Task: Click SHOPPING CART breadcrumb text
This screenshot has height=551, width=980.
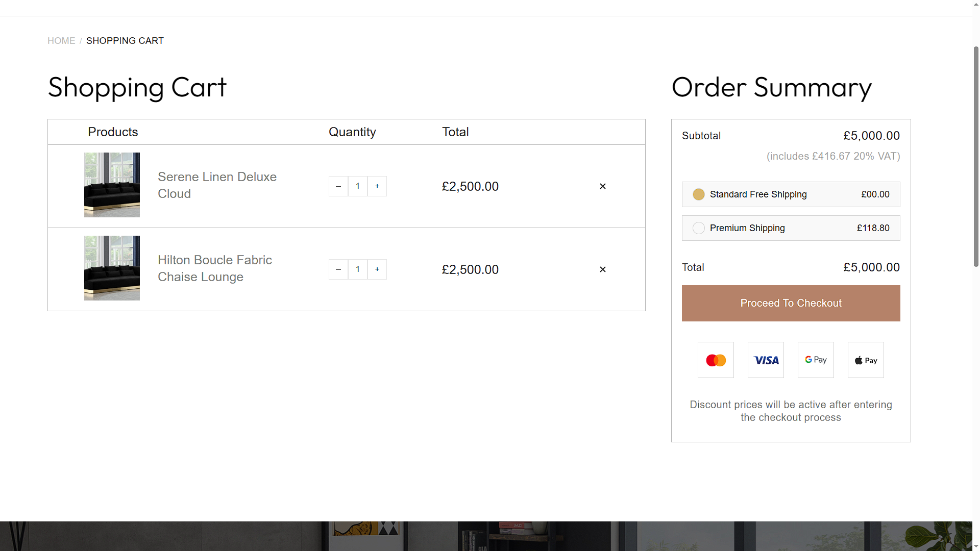Action: (x=125, y=41)
